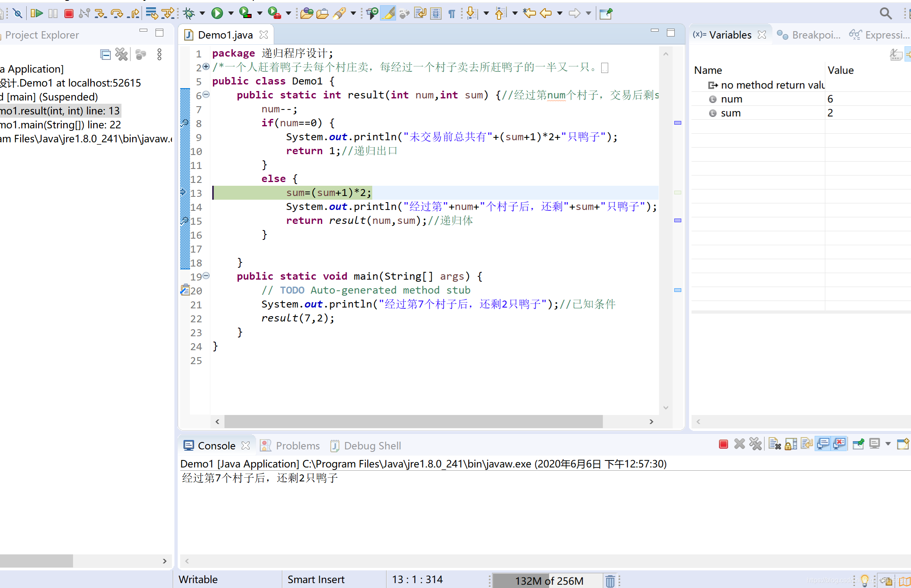Toggle Show Console When Standard Error Changes
911x588 pixels.
840,444
